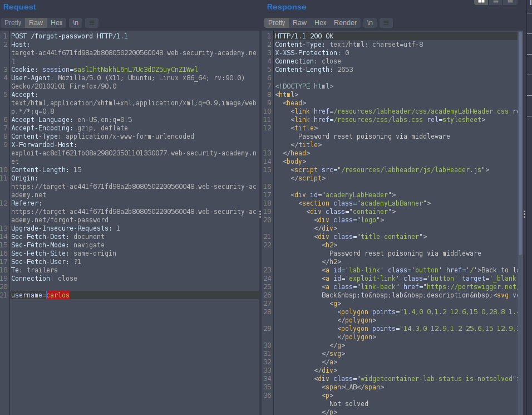Switch Request view to Hex tab

click(x=56, y=23)
